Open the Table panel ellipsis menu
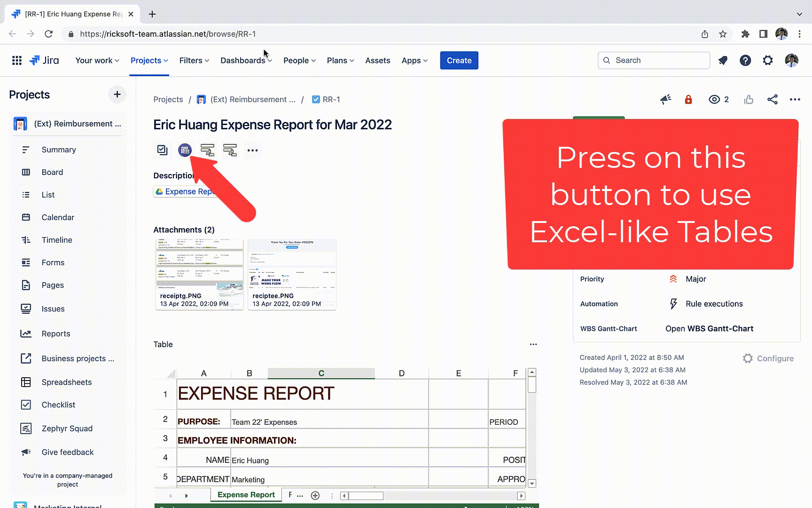Viewport: 812px width, 508px height. click(x=533, y=344)
